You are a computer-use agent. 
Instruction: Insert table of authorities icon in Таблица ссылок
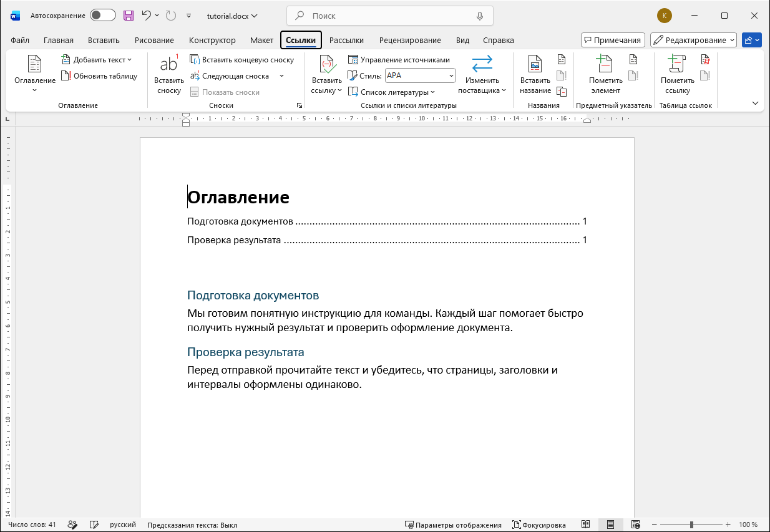tap(705, 60)
